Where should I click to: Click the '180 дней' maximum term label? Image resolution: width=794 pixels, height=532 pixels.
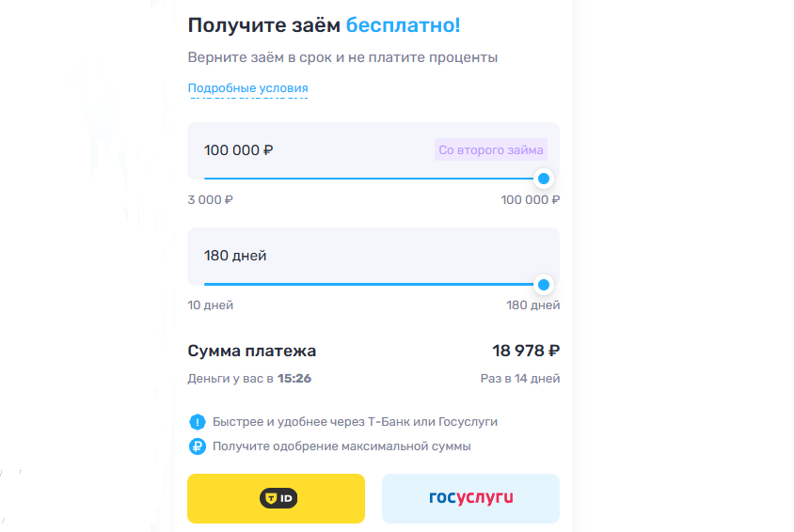532,305
